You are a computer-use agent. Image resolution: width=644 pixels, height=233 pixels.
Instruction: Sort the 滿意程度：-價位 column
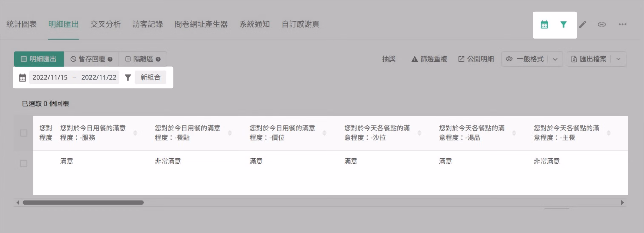tap(324, 133)
